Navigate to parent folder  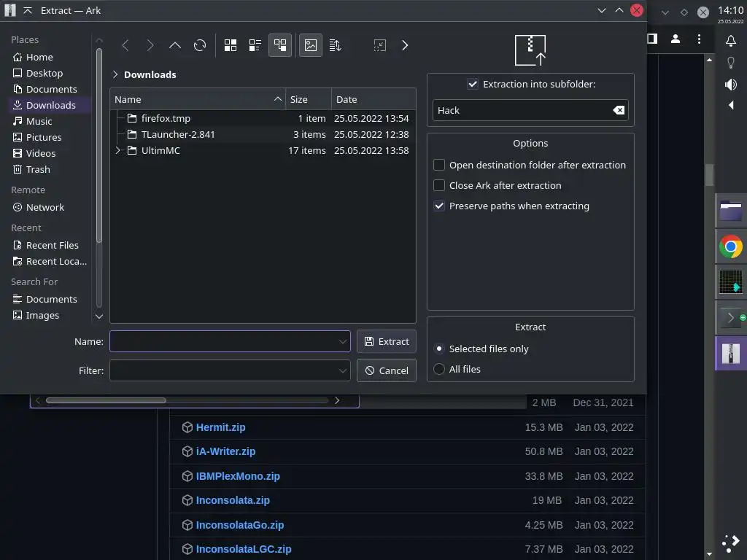(x=175, y=45)
